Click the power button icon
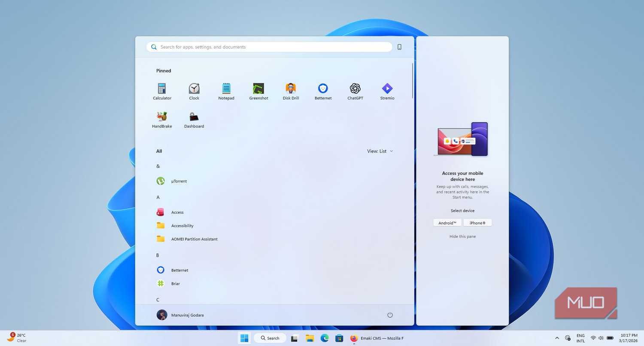This screenshot has width=644, height=346. (390, 315)
